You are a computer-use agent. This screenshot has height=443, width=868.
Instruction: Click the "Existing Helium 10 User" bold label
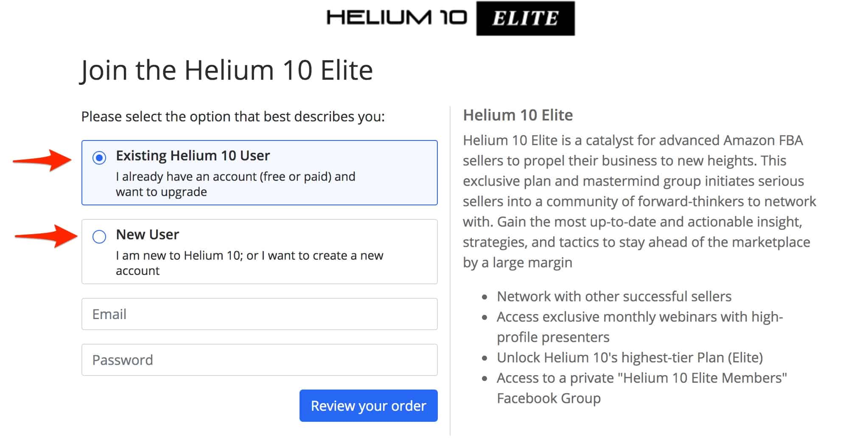pyautogui.click(x=193, y=156)
